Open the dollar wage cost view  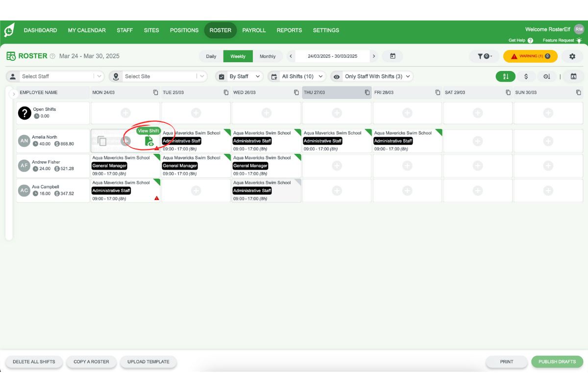click(x=527, y=77)
